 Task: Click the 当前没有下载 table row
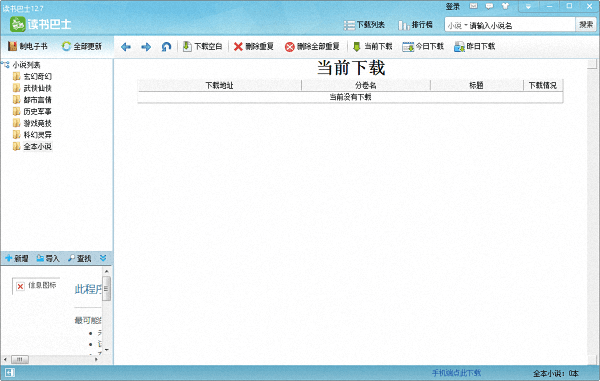(x=350, y=97)
